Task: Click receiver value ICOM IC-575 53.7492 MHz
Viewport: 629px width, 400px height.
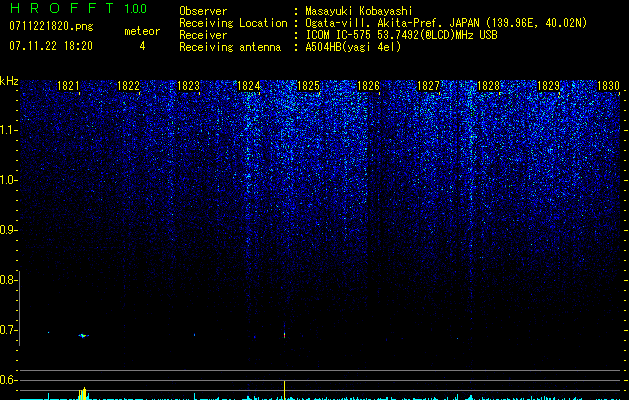Action: (401, 35)
